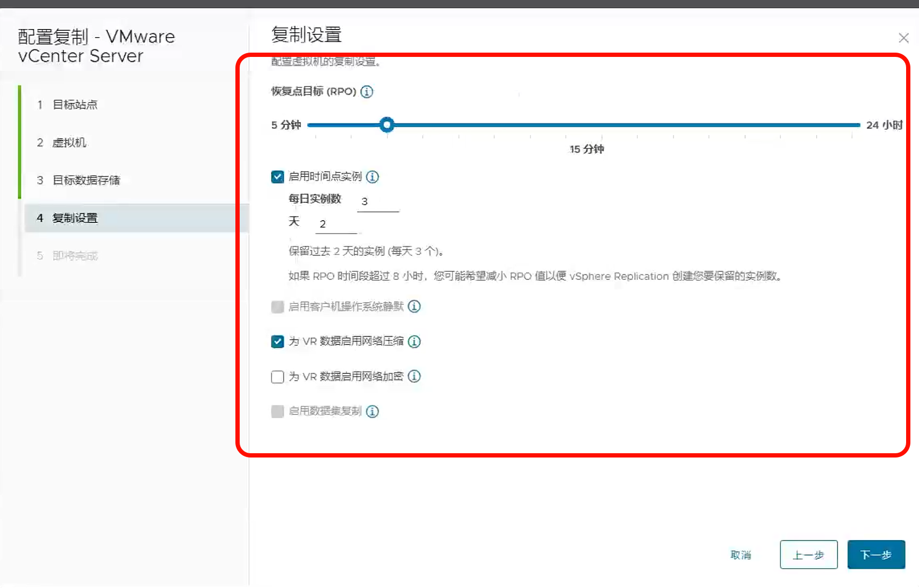This screenshot has width=919, height=588.
Task: Enable 为 VR 数据启用网络加密 checkbox
Action: (277, 377)
